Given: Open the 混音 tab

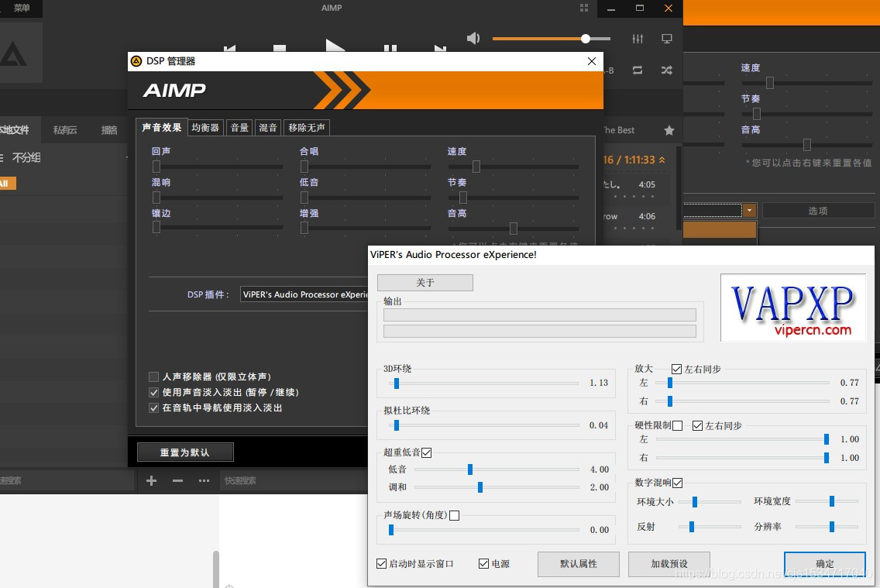Looking at the screenshot, I should (x=268, y=128).
